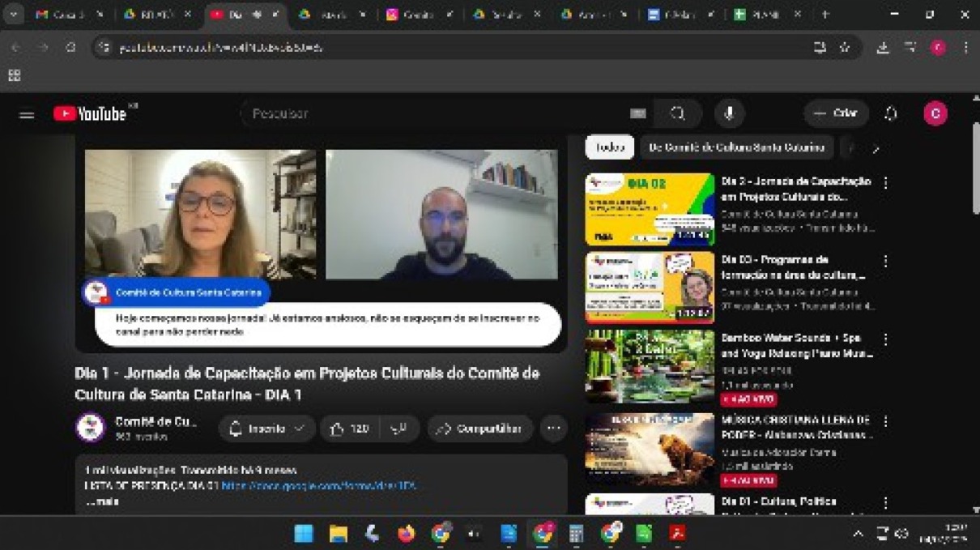Image resolution: width=980 pixels, height=550 pixels.
Task: Open the attendance list Google Forms link
Action: (x=319, y=486)
